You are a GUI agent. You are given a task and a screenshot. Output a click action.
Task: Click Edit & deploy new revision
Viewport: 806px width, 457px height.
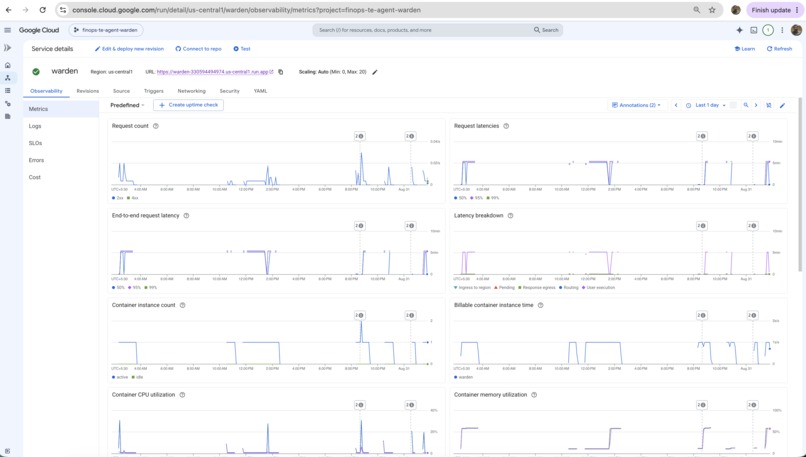[x=129, y=49]
